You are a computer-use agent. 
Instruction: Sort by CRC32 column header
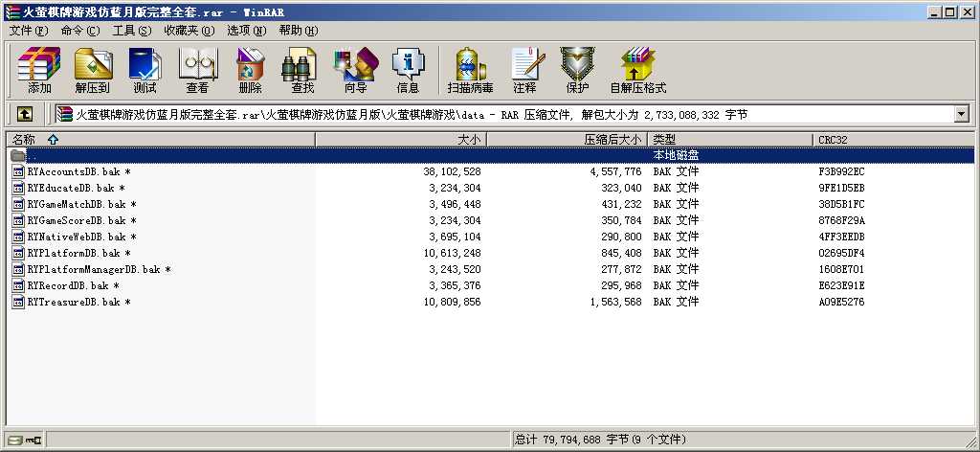(x=894, y=140)
